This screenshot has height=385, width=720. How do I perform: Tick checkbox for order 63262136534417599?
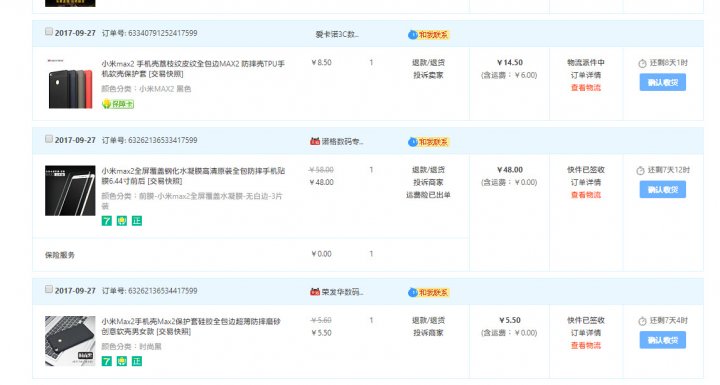pyautogui.click(x=49, y=289)
